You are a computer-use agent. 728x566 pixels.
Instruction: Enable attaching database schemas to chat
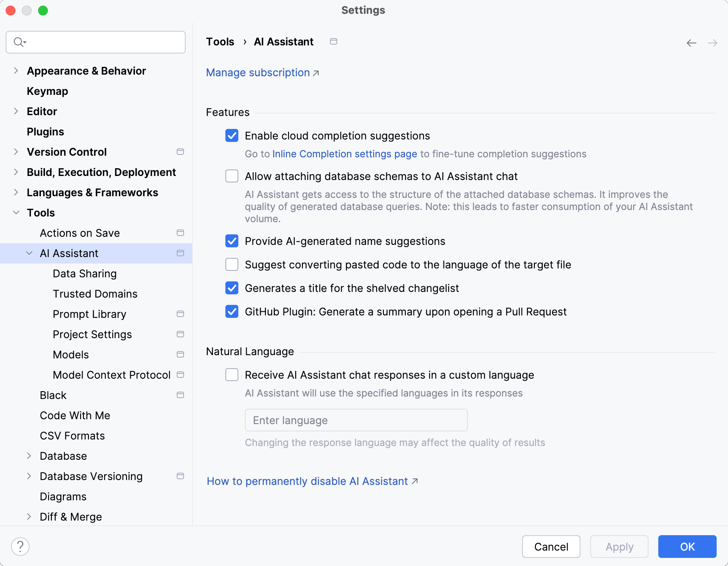(232, 176)
